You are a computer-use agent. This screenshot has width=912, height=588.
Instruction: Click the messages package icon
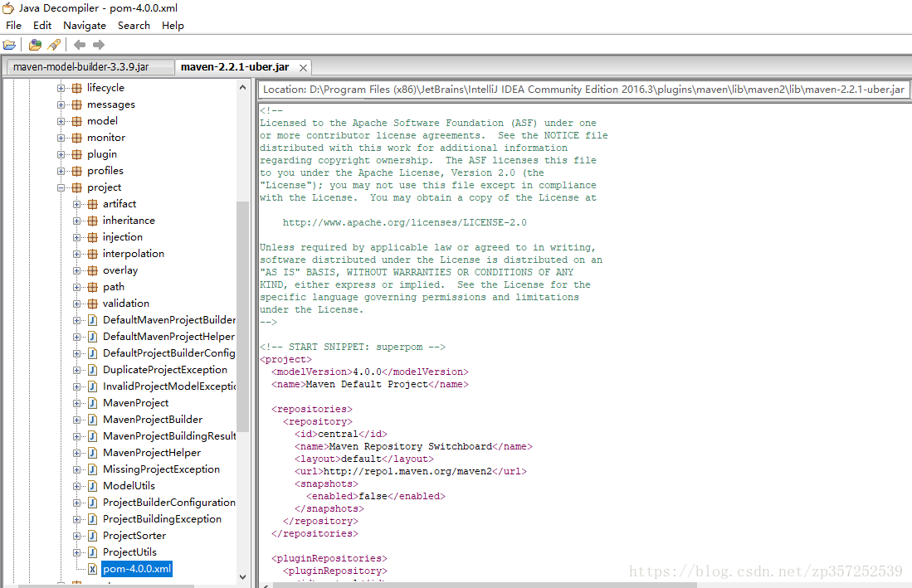(x=77, y=104)
